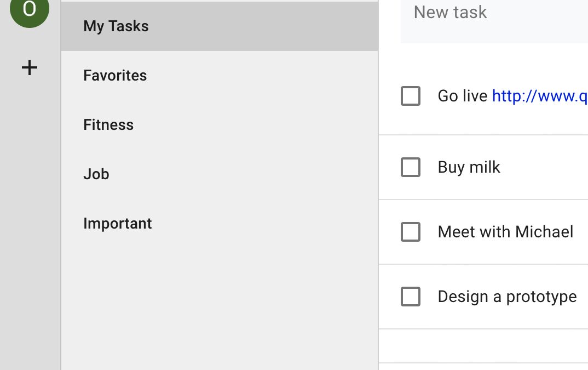Image resolution: width=588 pixels, height=370 pixels.
Task: Open the Fitness list
Action: click(x=108, y=124)
